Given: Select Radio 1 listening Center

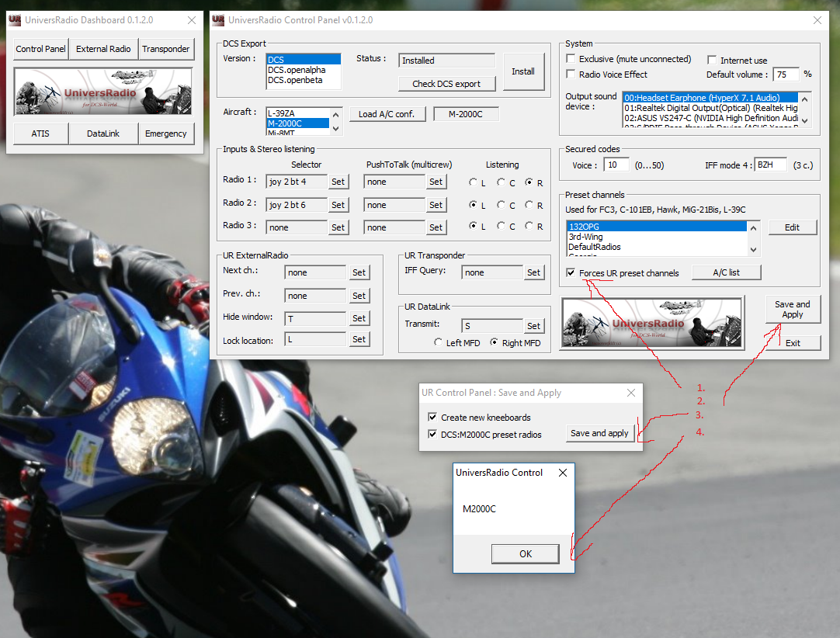Looking at the screenshot, I should 501,182.
